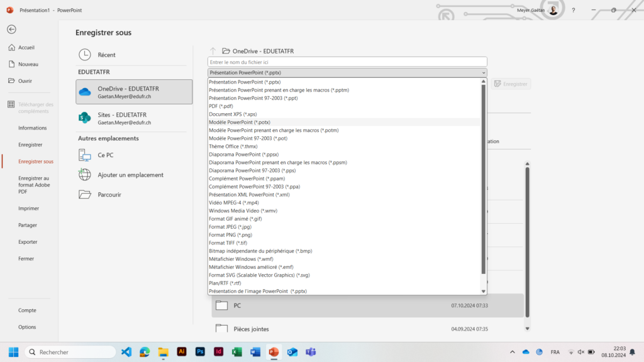Viewport: 644px width, 362px height.
Task: Open Photoshop from taskbar
Action: click(200, 352)
